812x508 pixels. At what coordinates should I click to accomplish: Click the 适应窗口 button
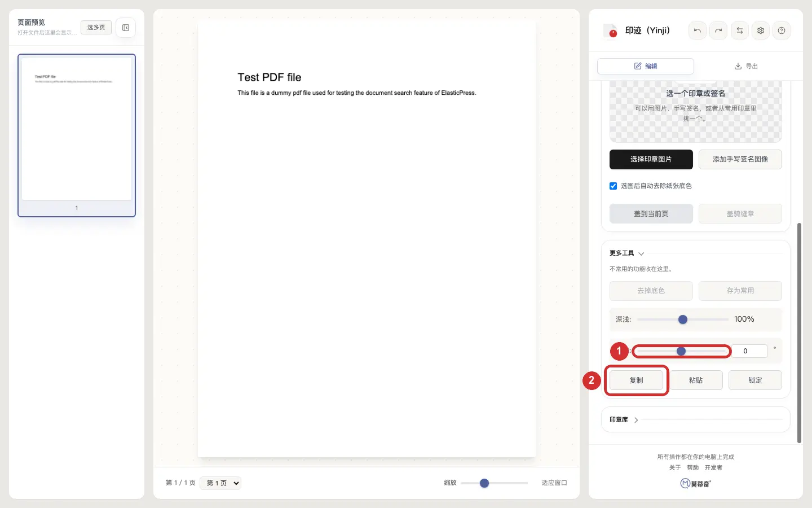coord(554,483)
